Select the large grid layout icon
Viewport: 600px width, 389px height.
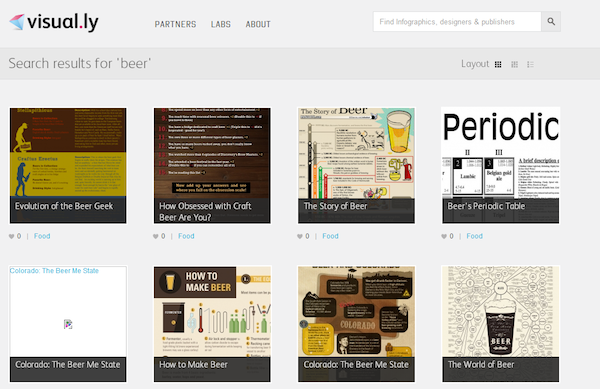pyautogui.click(x=498, y=64)
